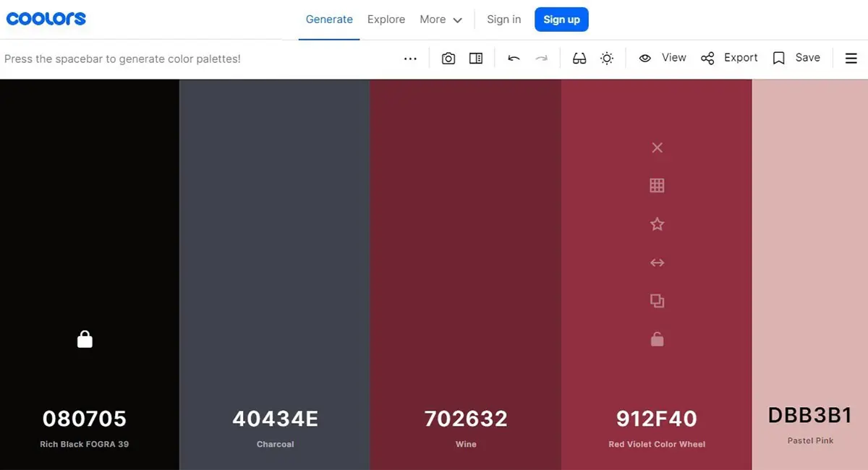Select the 702632 hex code

pos(466,419)
